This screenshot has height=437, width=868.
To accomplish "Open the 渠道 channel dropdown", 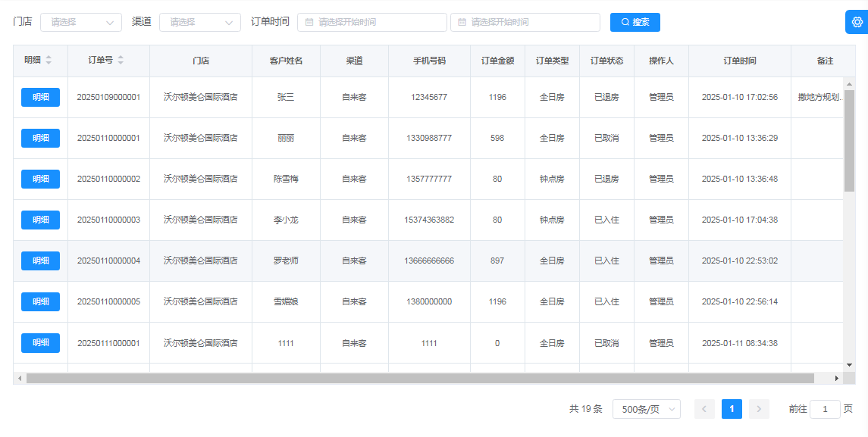I will (x=200, y=23).
